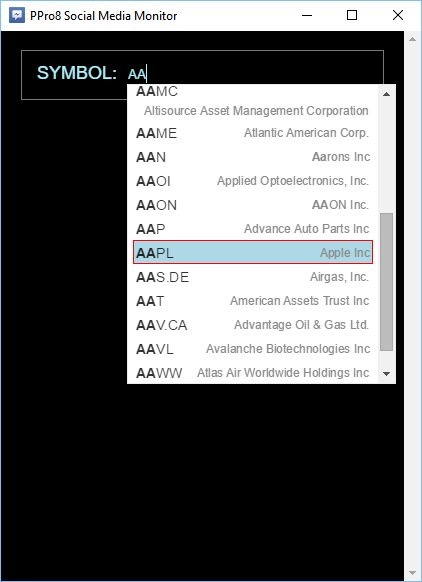Click the dropdown list's down arrow
The image size is (422, 582).
[386, 374]
